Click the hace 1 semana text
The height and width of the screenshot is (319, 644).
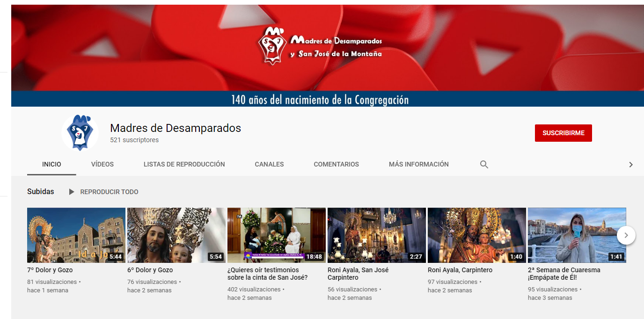point(48,290)
